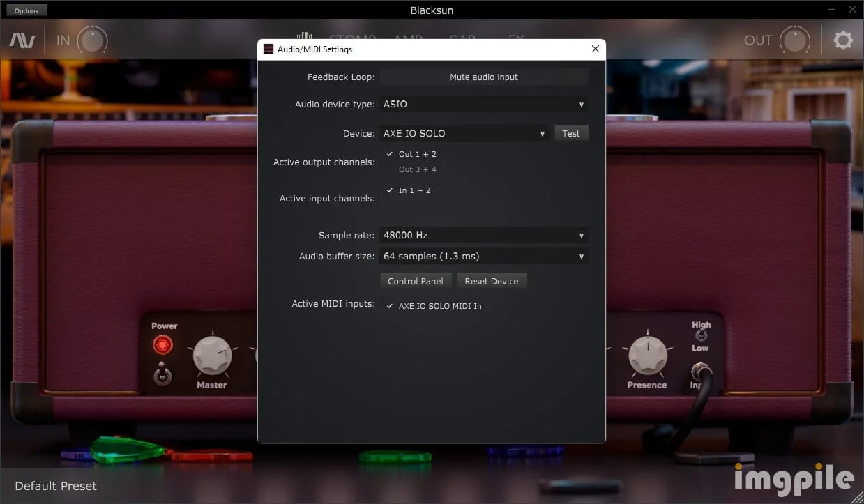Screen dimensions: 864x504
Task: Toggle the High/Low input switch
Action: tap(701, 336)
